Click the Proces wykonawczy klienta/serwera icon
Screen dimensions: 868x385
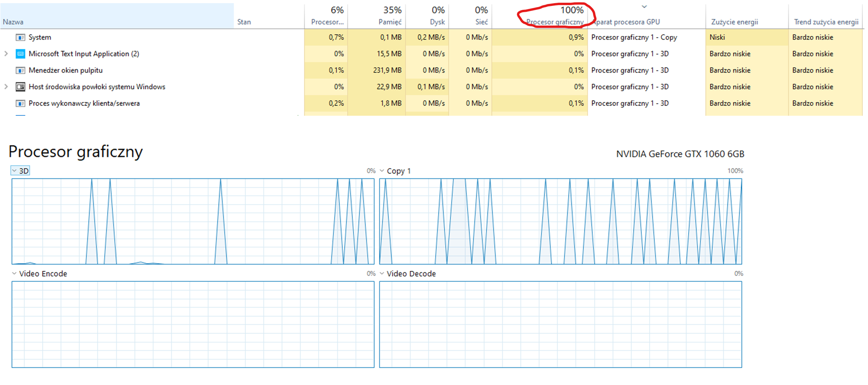click(20, 104)
